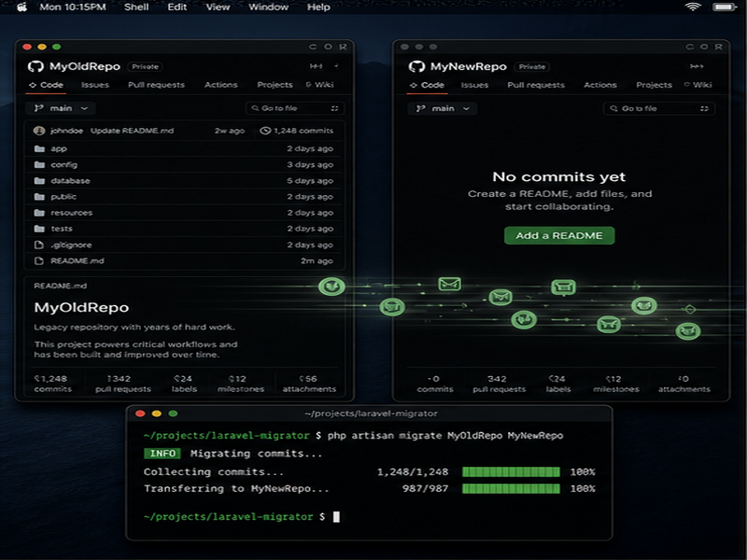Viewport: 747px width, 560px height.
Task: Open Pull requests tab in MyOldRepo
Action: [x=156, y=85]
